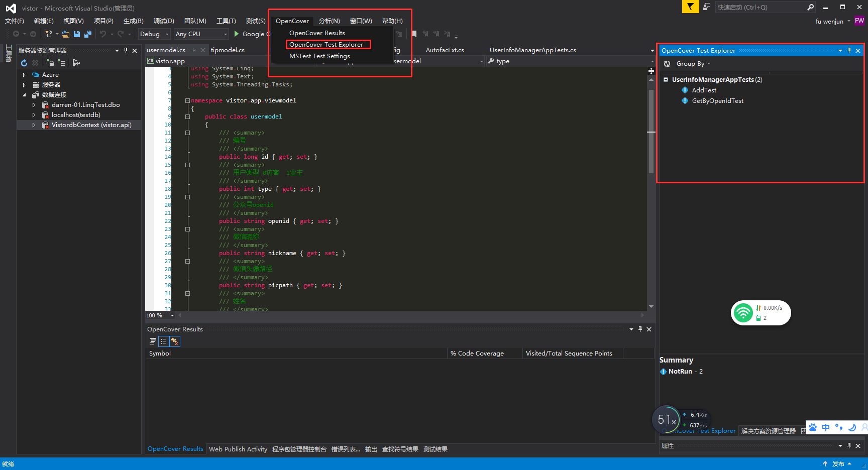
Task: Select OpenCover Results menu entry
Action: point(317,33)
